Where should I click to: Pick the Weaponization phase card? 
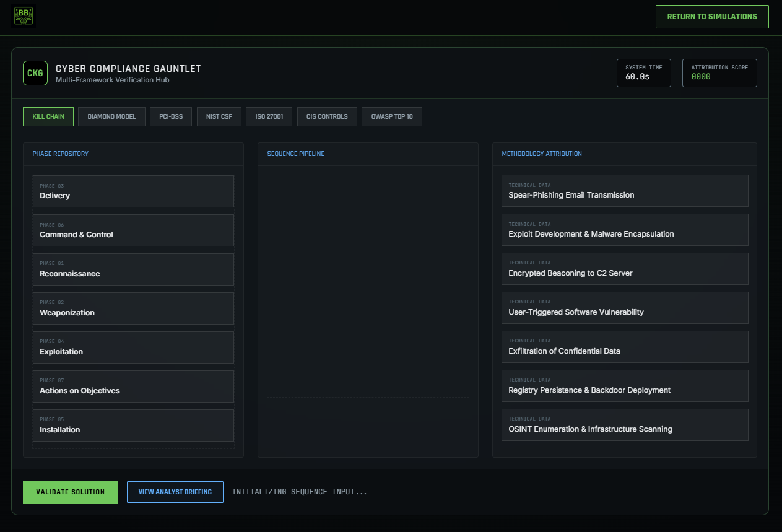[133, 308]
